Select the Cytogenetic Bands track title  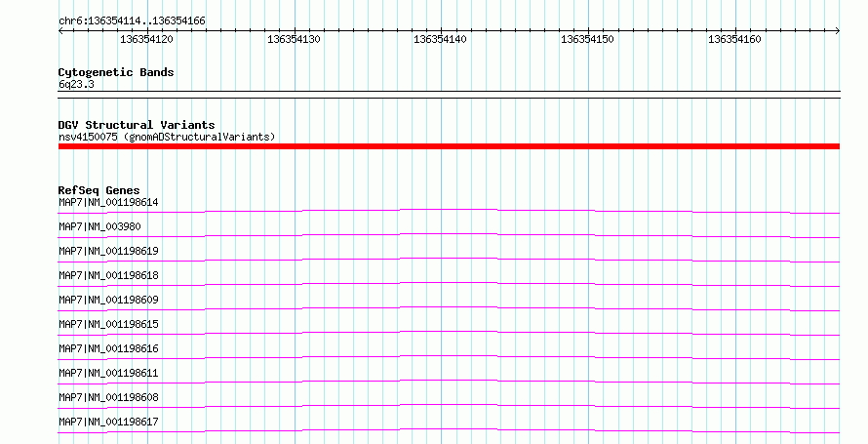point(116,72)
